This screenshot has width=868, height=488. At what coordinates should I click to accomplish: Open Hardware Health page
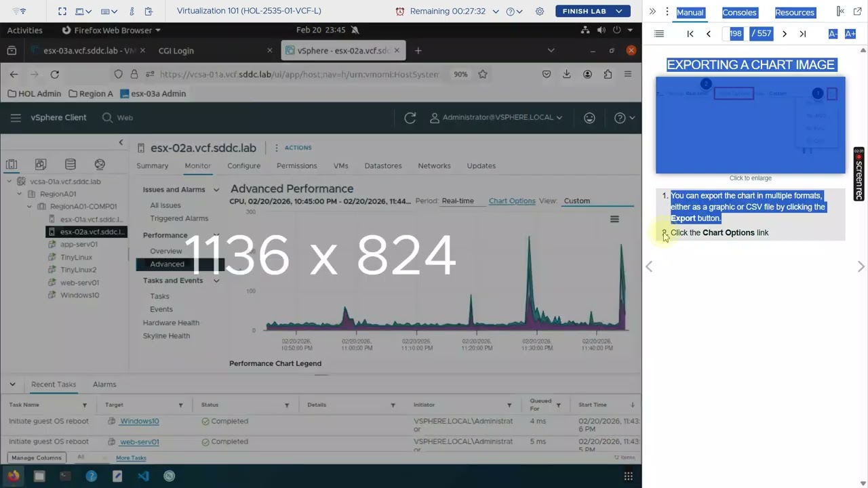point(171,323)
